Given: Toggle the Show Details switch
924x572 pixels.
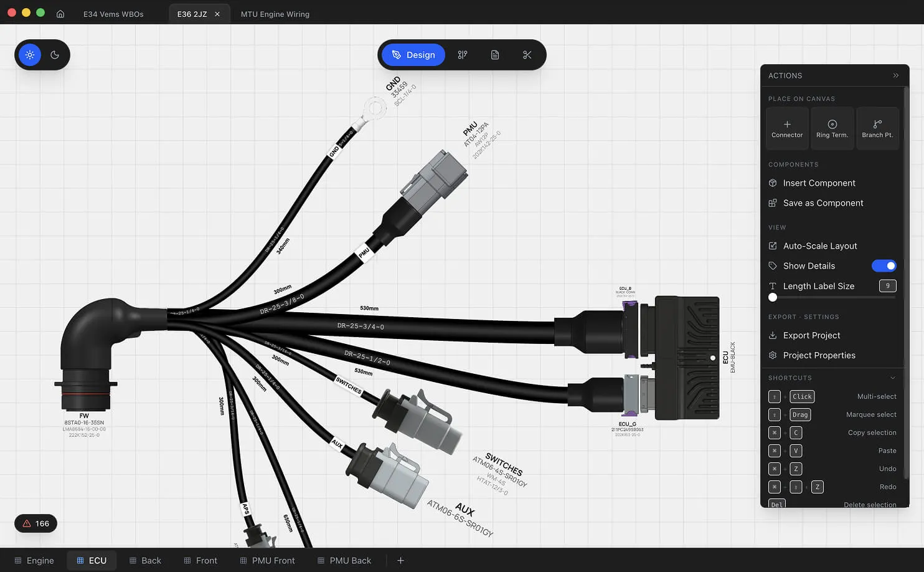Looking at the screenshot, I should [884, 266].
